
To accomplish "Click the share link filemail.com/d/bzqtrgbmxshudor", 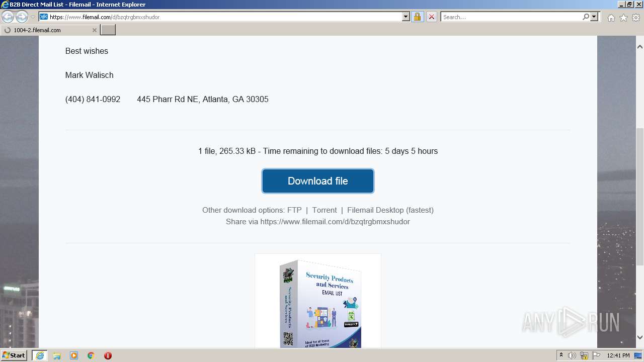I will [x=335, y=222].
